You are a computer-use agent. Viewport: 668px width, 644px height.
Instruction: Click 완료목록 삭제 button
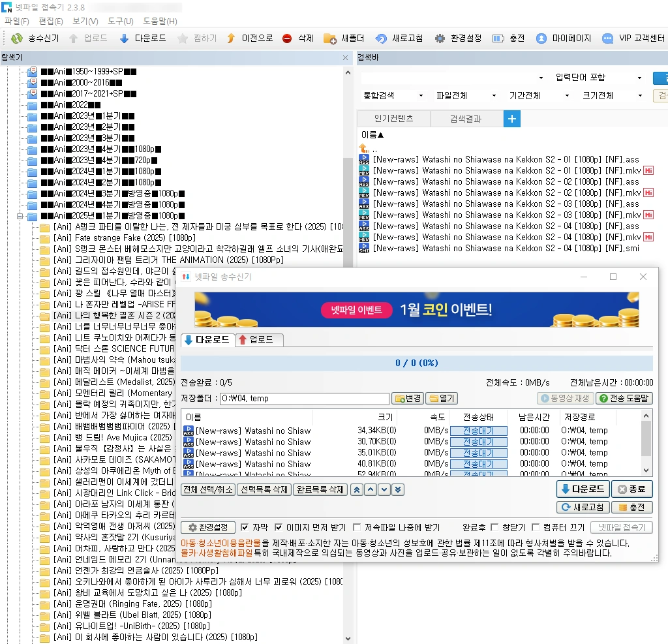(320, 490)
